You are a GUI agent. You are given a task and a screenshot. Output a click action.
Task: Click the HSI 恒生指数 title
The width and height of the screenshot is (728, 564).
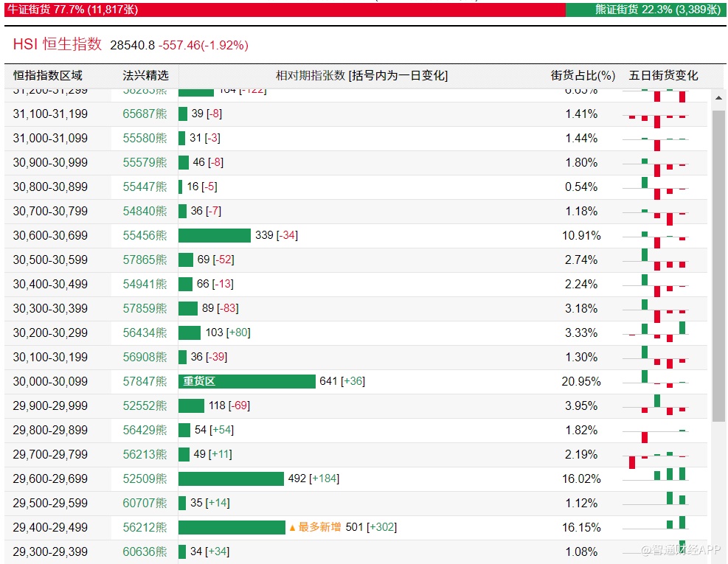click(x=58, y=44)
